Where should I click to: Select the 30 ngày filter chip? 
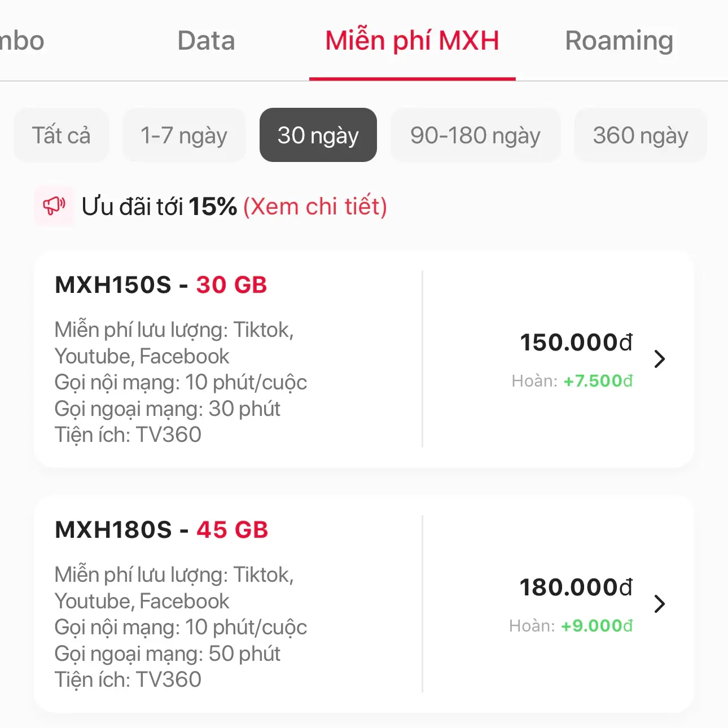318,135
